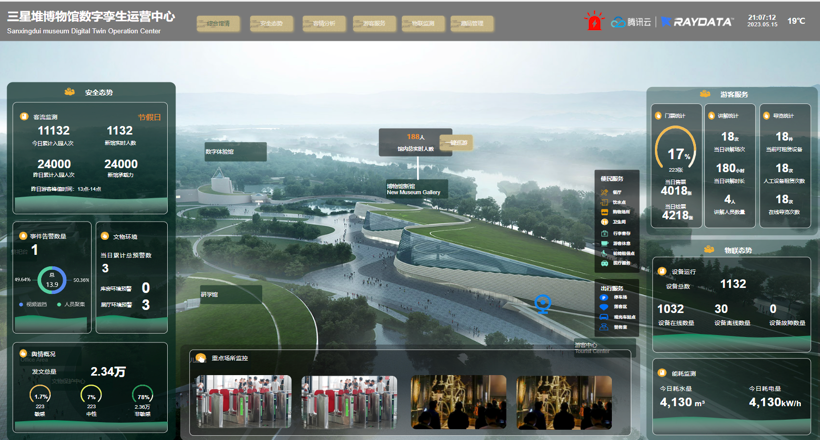Click the 4218 tickets checked value

click(x=677, y=215)
